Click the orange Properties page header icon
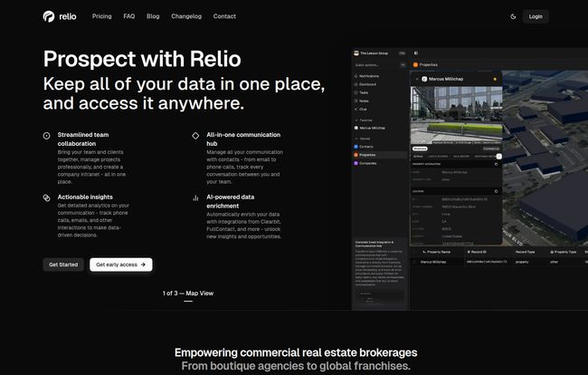This screenshot has height=375, width=588. click(415, 65)
